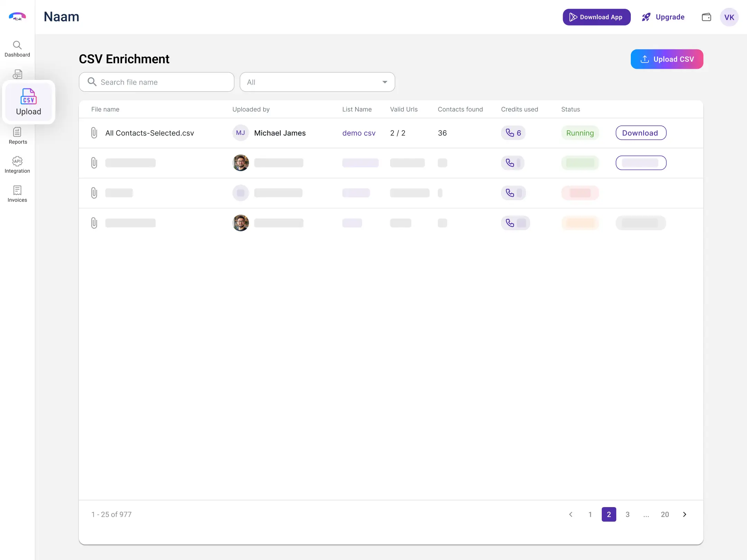
Task: Click the document icon below Dashboard
Action: (17, 74)
